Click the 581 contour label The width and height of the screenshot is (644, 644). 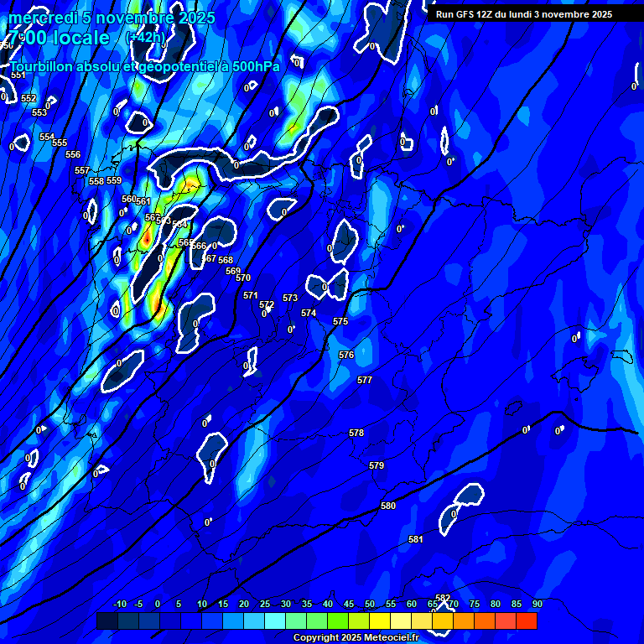click(x=415, y=539)
